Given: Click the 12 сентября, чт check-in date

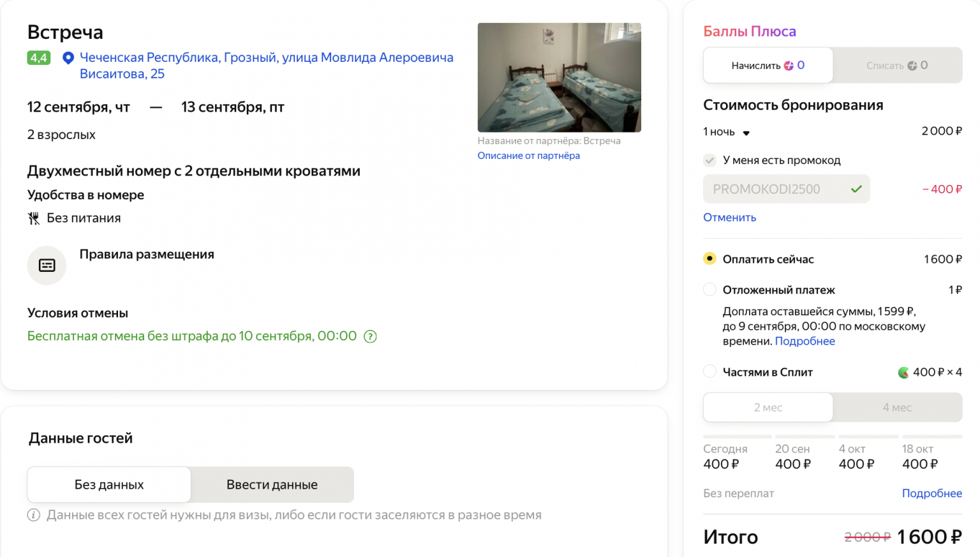Looking at the screenshot, I should tap(78, 107).
